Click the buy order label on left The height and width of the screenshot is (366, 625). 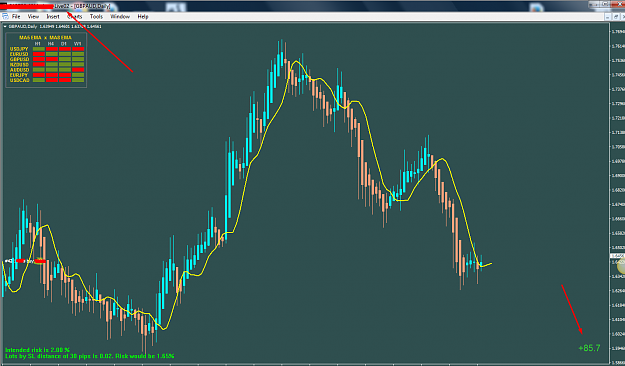(25, 261)
